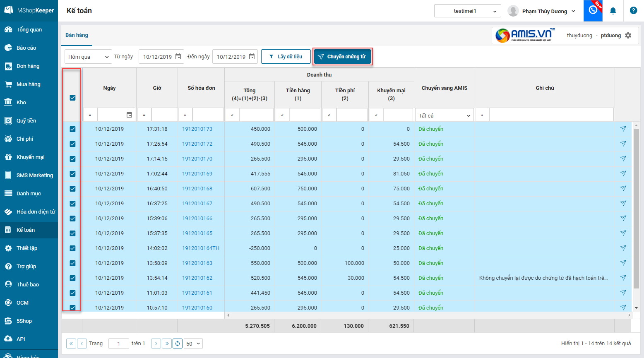
Task: Uncheck the row for invoice 1912010172
Action: click(72, 144)
